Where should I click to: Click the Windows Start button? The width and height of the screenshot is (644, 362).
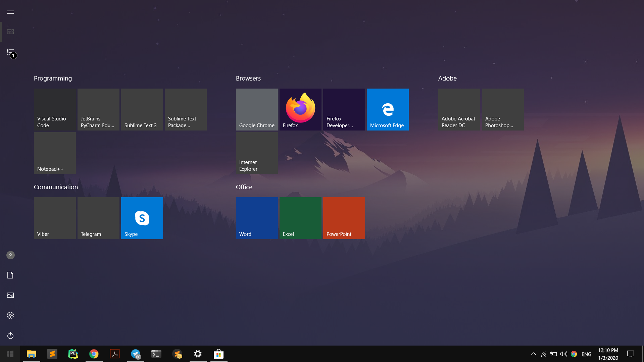tap(10, 354)
